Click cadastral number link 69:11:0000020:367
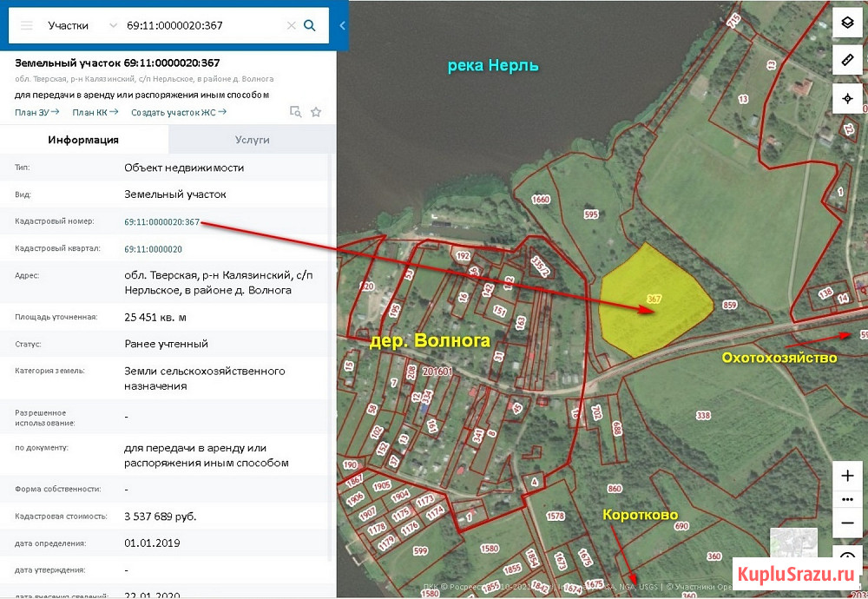 click(161, 222)
